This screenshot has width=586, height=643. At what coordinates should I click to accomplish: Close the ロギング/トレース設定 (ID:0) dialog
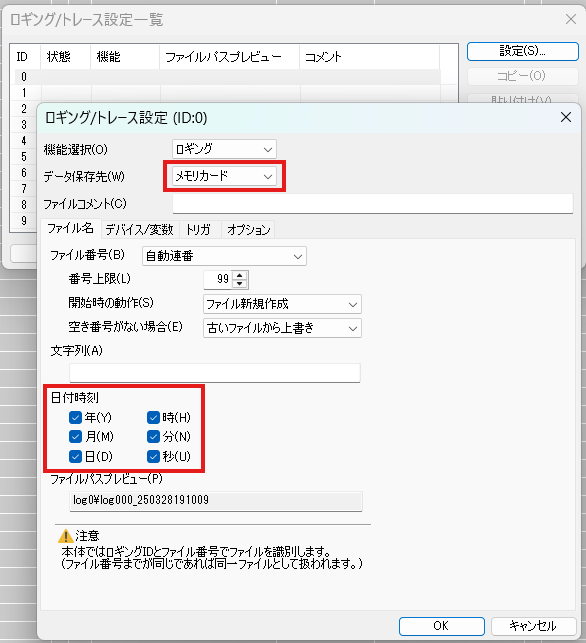[566, 118]
